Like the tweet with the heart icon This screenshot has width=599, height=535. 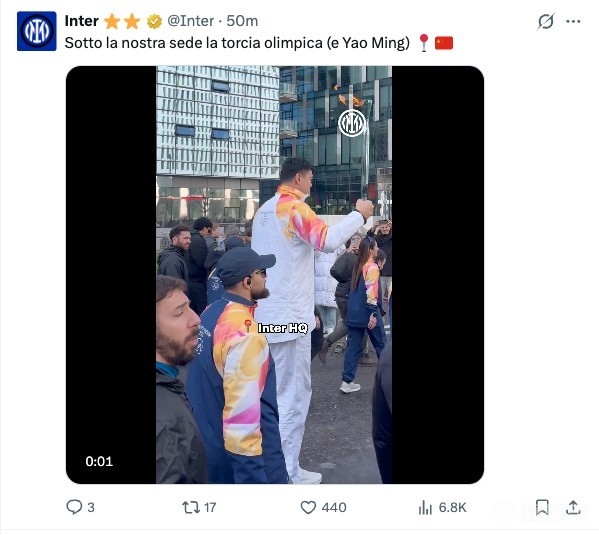click(308, 507)
